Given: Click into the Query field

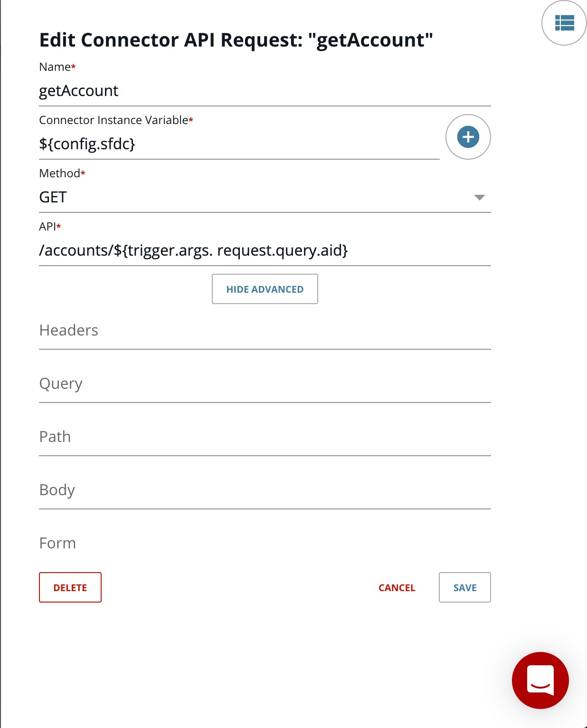Looking at the screenshot, I should 265,383.
